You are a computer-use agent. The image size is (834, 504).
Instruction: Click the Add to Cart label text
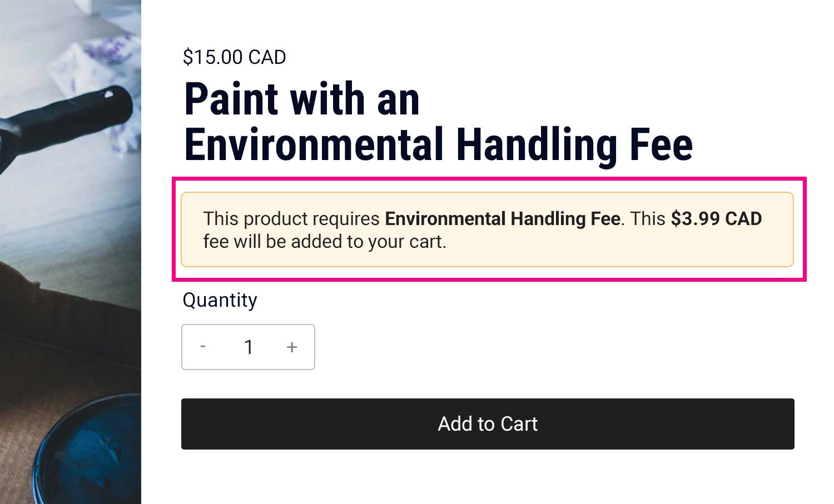[x=487, y=423]
